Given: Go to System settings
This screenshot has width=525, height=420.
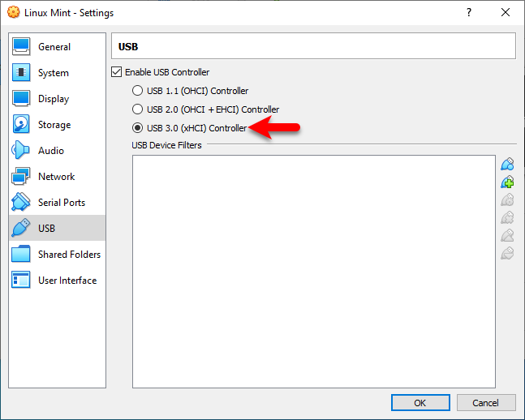Looking at the screenshot, I should point(54,73).
